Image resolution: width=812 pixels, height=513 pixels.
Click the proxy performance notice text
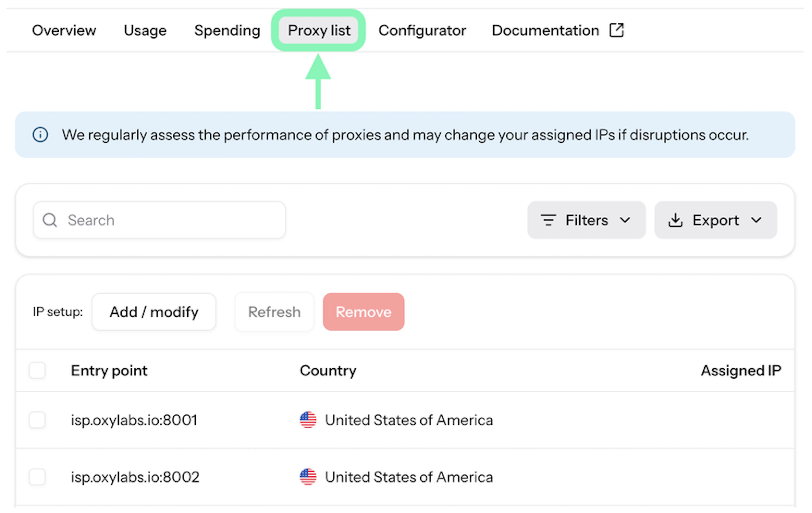pyautogui.click(x=405, y=135)
